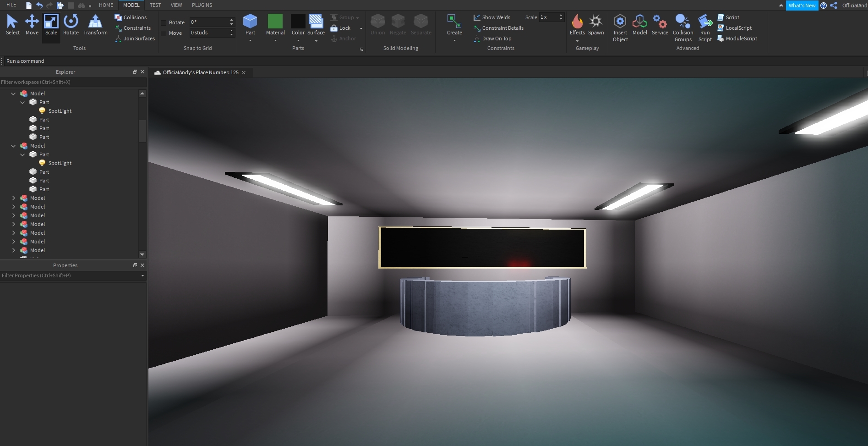Enable the Move snap checkbox
868x446 pixels.
pos(164,33)
